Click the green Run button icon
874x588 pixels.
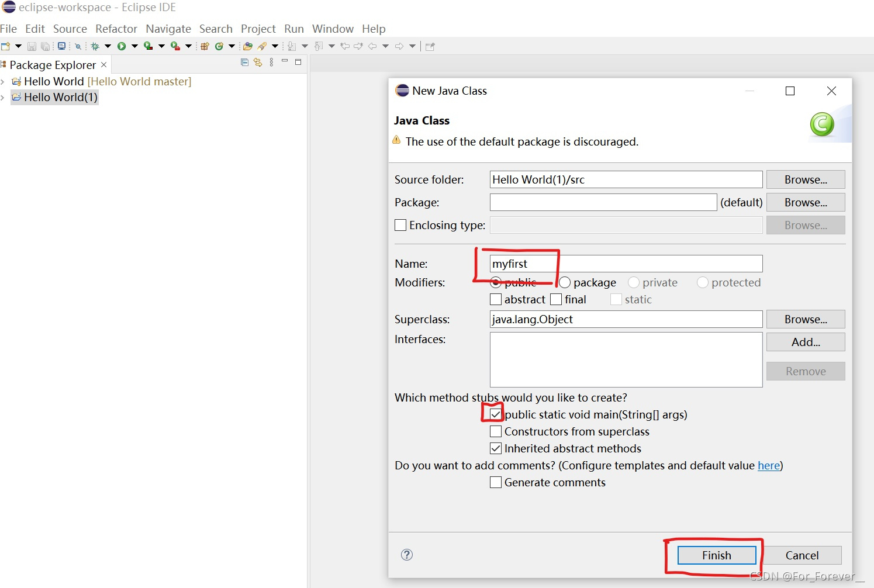122,46
